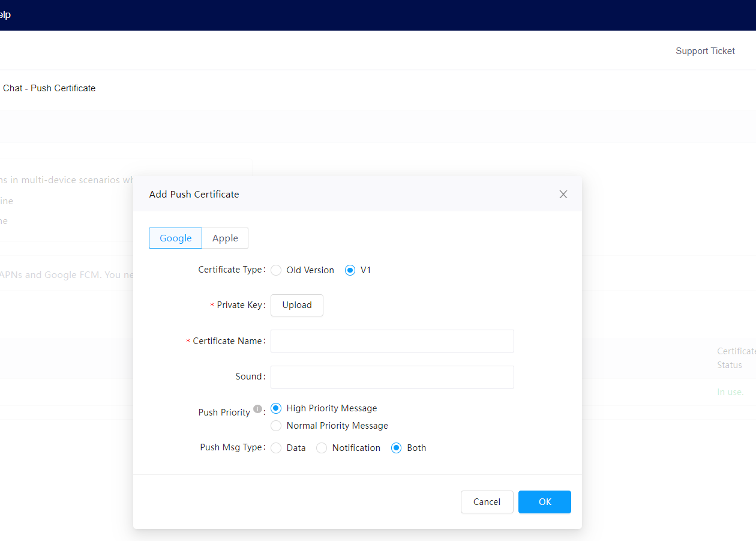Confirm with the OK button
The image size is (756, 541).
click(545, 502)
